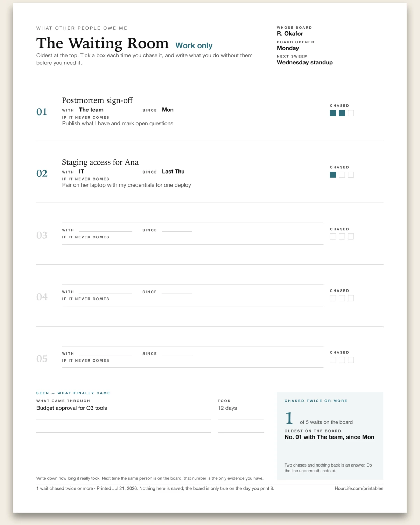
Task: Tick the second chased box for Staging access
Action: [x=342, y=175]
